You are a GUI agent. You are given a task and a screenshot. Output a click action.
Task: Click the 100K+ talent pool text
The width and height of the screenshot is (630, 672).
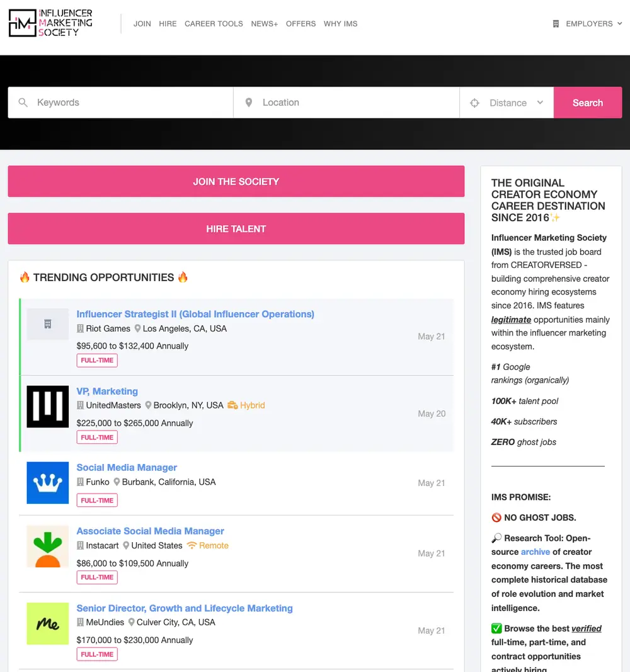tap(525, 401)
